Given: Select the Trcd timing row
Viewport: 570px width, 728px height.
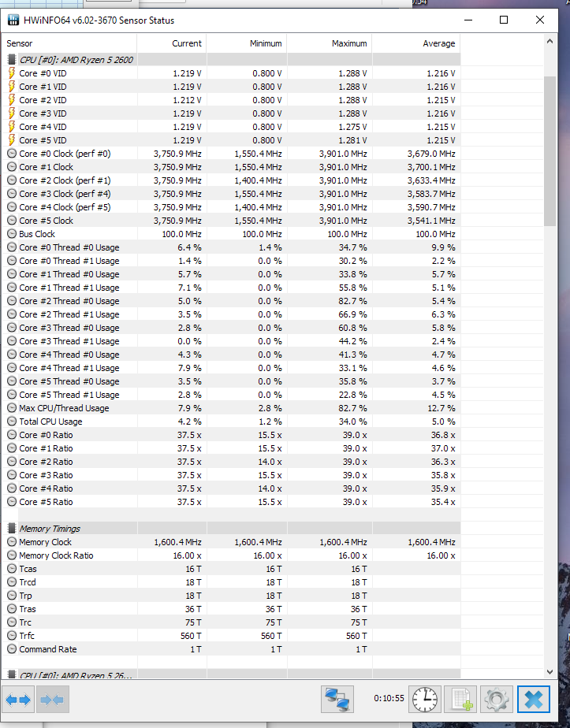Looking at the screenshot, I should [231, 582].
